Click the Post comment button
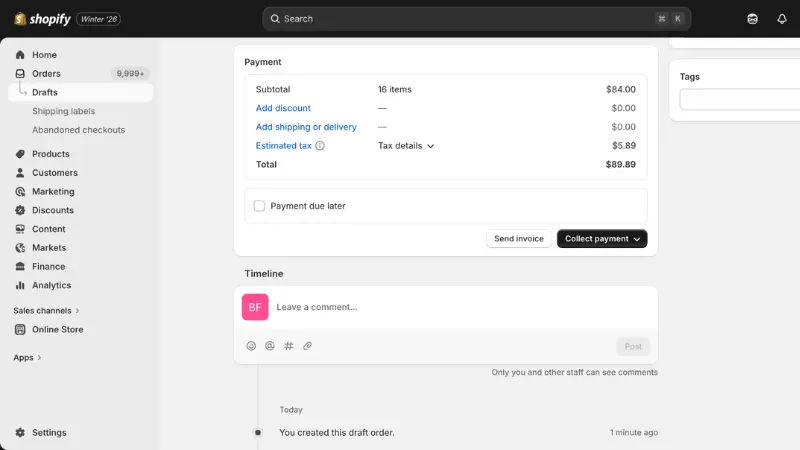Screen dimensions: 800x450 633,346
